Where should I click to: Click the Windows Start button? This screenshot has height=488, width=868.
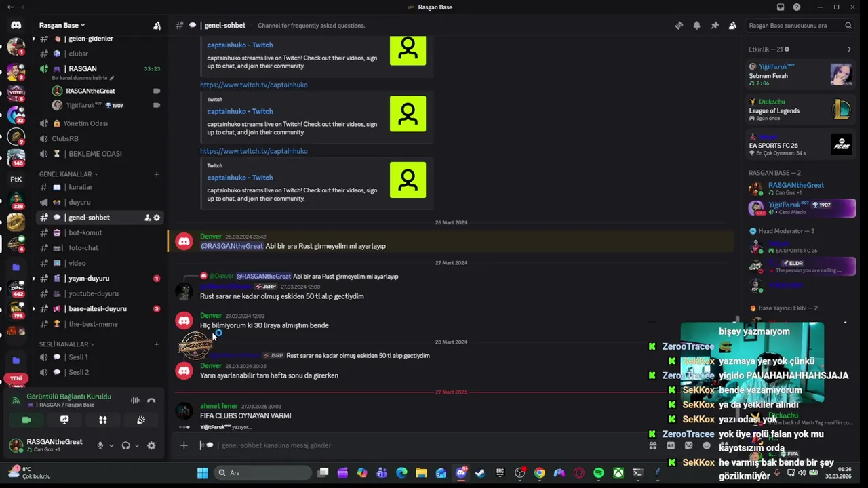pyautogui.click(x=202, y=473)
